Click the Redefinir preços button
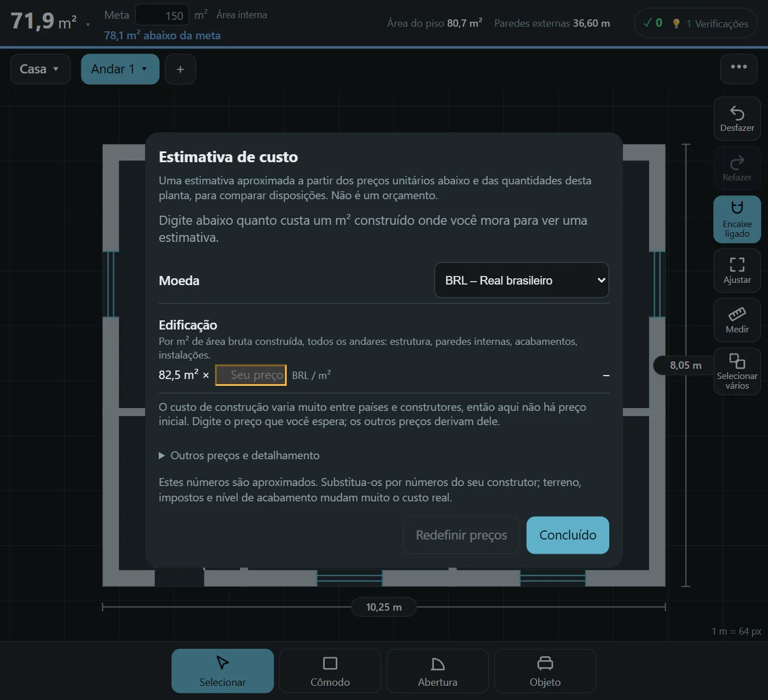The width and height of the screenshot is (768, 700). coord(461,535)
